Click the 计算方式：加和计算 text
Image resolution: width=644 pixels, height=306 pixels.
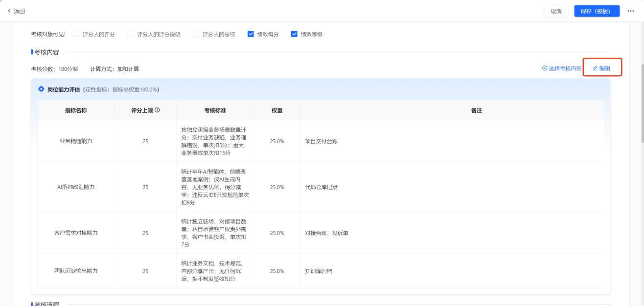[x=115, y=69]
